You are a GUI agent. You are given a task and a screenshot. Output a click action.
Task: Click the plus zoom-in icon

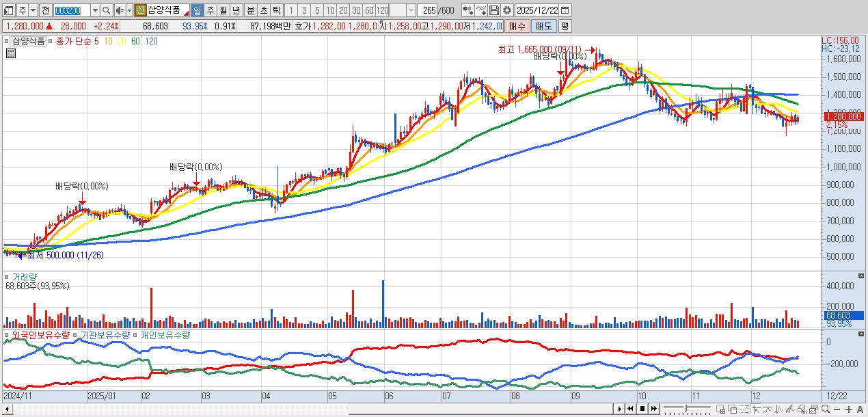pos(849,409)
